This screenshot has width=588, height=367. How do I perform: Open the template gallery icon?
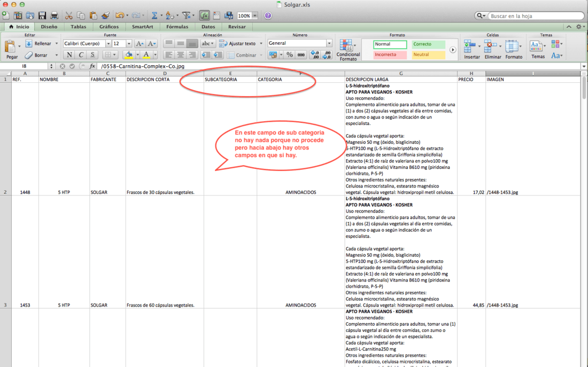tap(18, 15)
